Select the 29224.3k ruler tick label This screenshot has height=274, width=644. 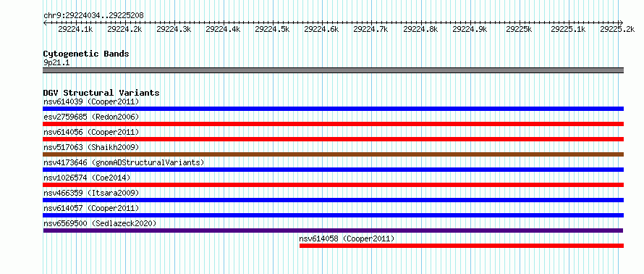(x=174, y=29)
